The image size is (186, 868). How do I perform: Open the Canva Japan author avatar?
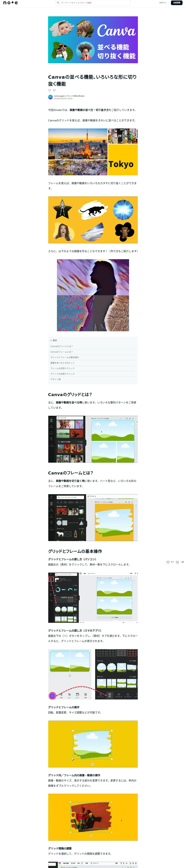[50, 97]
